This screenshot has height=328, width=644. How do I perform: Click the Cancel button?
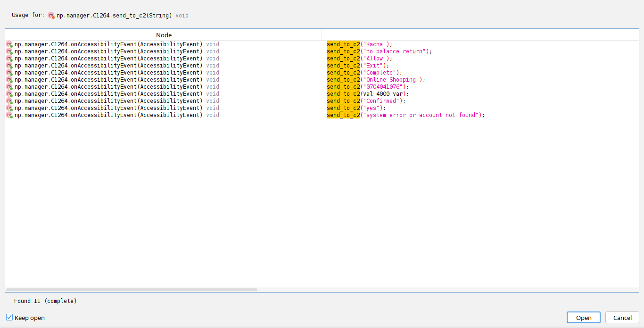(x=622, y=318)
